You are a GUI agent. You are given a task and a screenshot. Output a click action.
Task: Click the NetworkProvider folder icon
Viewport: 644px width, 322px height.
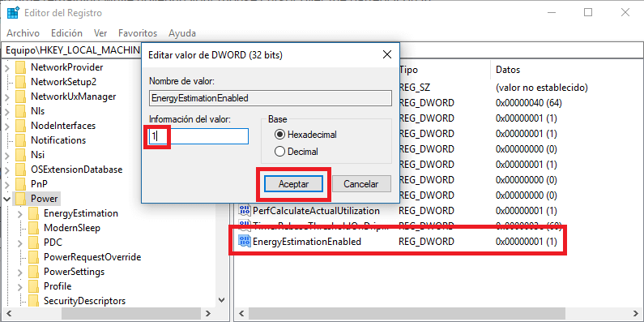pyautogui.click(x=20, y=67)
